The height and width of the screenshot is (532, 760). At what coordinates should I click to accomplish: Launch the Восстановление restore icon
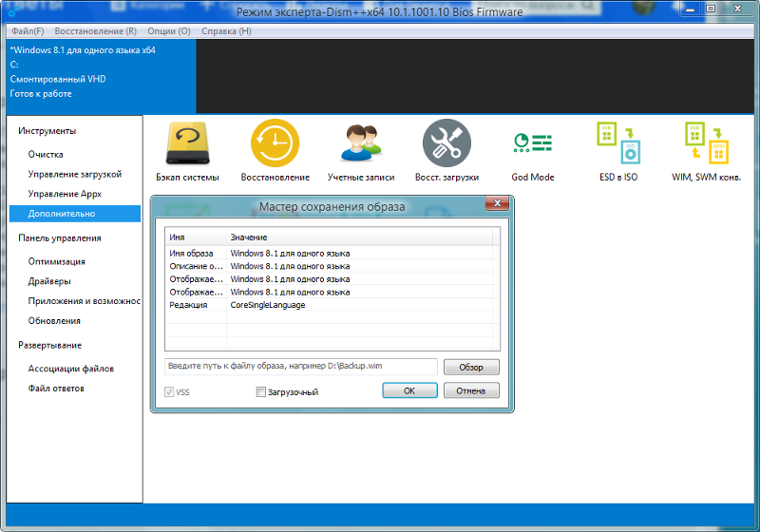[275, 151]
